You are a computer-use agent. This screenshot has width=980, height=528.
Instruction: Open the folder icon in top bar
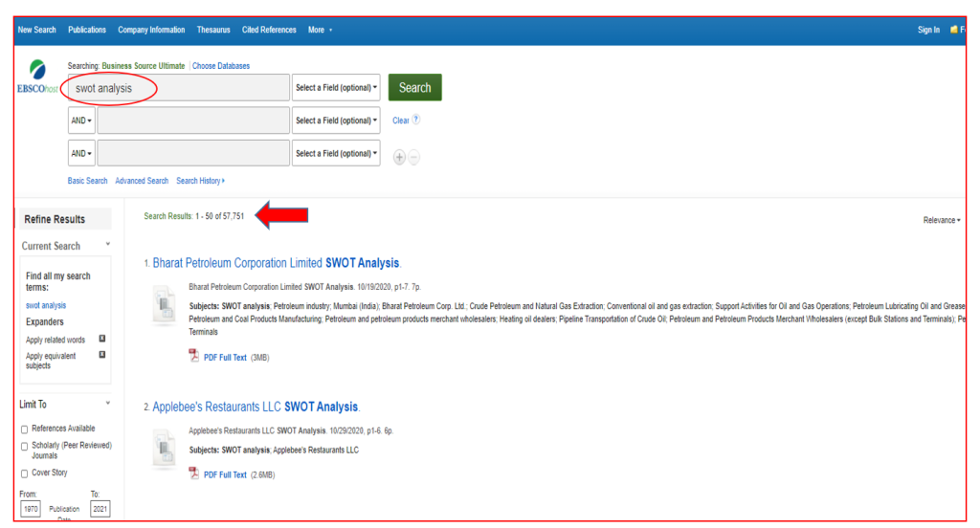point(954,30)
